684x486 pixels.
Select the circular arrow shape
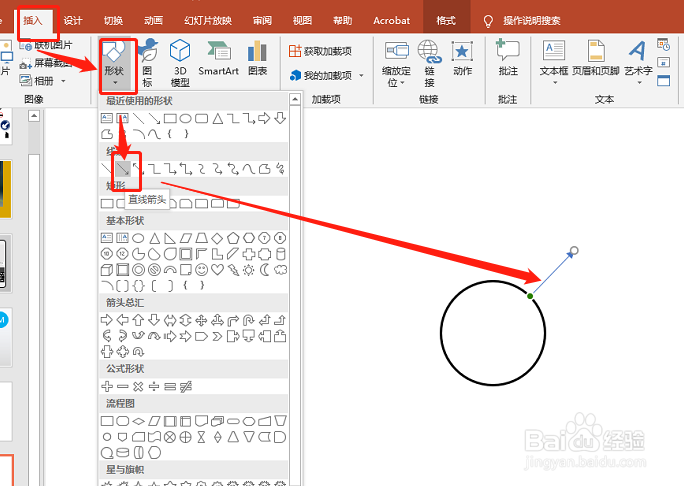138,351
